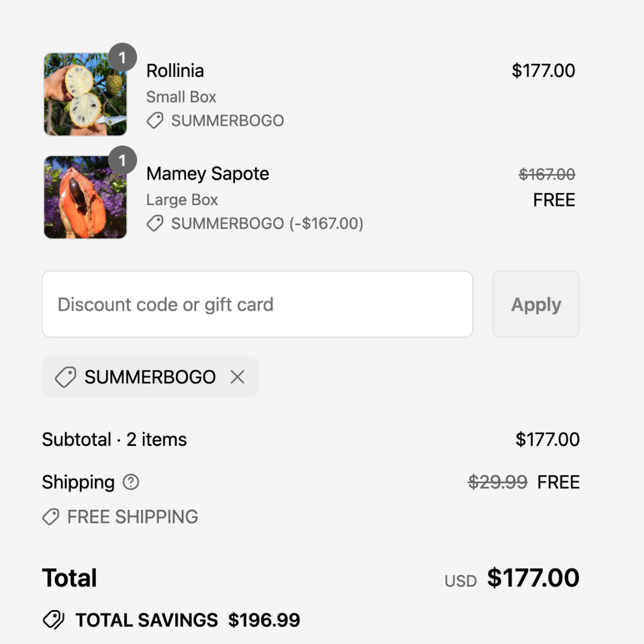Click the struck-through $167.00 price
644x644 pixels.
(x=547, y=174)
